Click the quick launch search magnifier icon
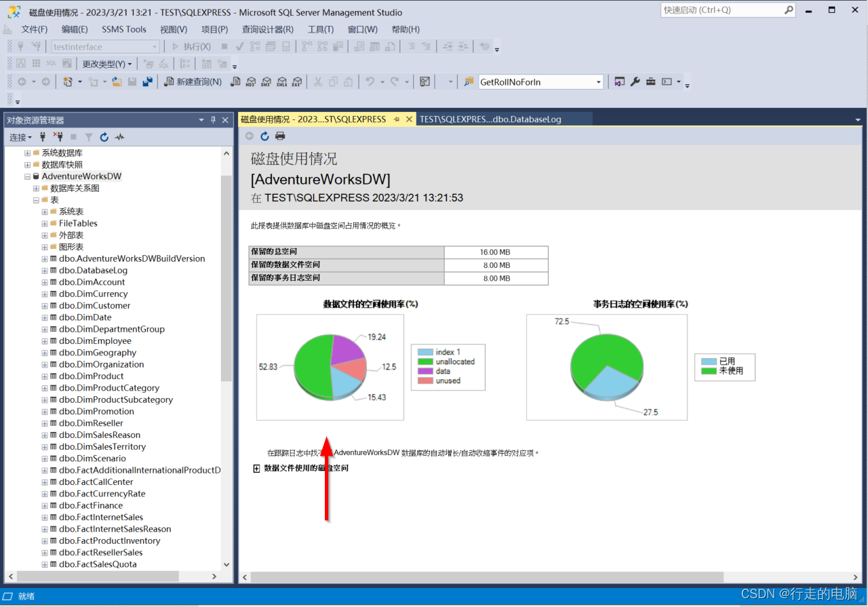The width and height of the screenshot is (868, 607). point(789,9)
